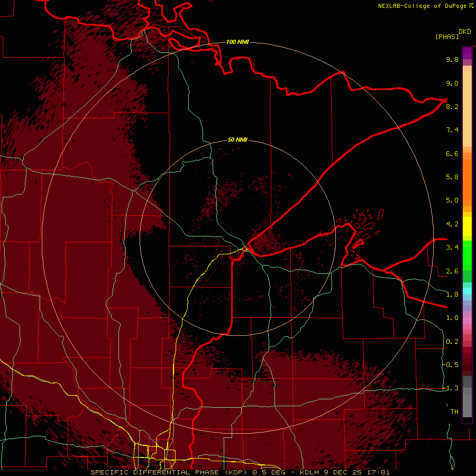Pick the bright green band beside the 3.4 value
Viewport: 476px width, 476px height.
tap(467, 255)
